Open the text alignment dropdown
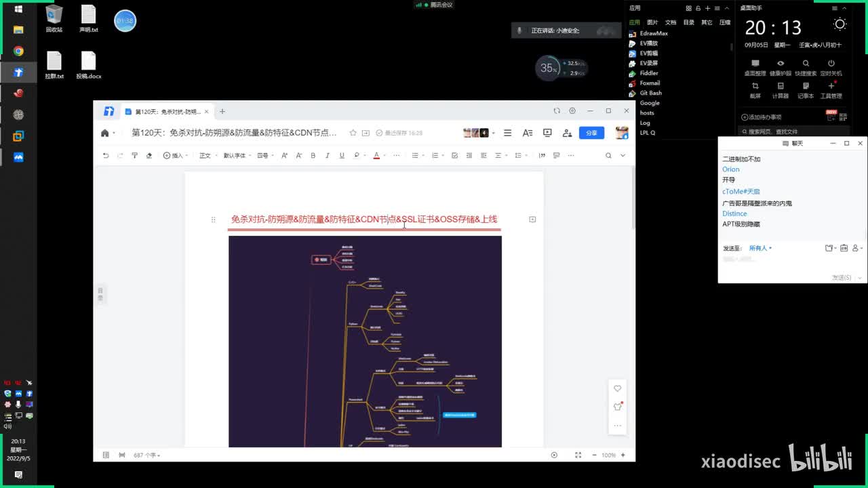 (499, 155)
